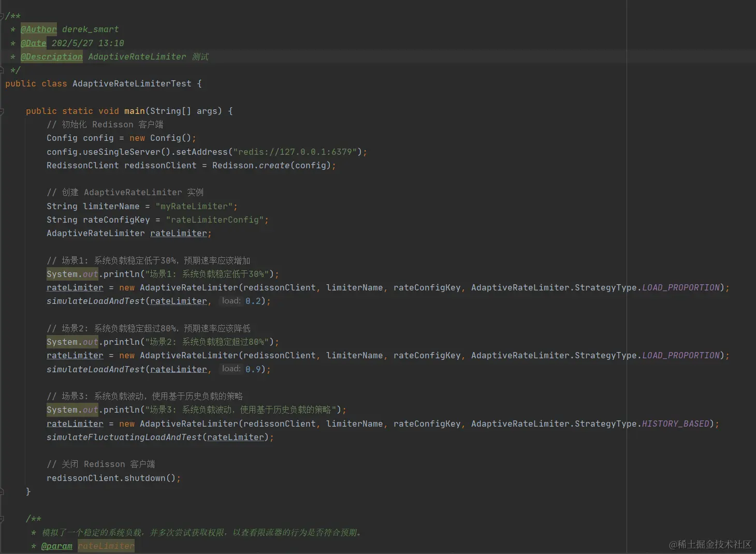The width and height of the screenshot is (756, 554).
Task: Click the comment 关闭 Redisson 客户端
Action: (101, 464)
